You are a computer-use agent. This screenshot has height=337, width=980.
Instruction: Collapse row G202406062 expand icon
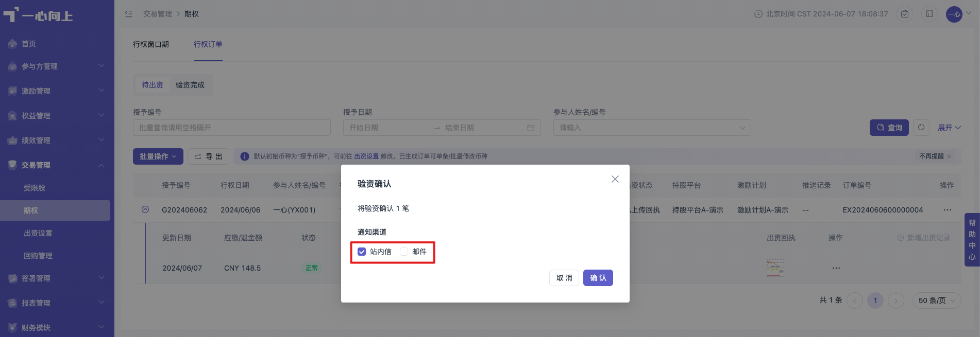(145, 209)
